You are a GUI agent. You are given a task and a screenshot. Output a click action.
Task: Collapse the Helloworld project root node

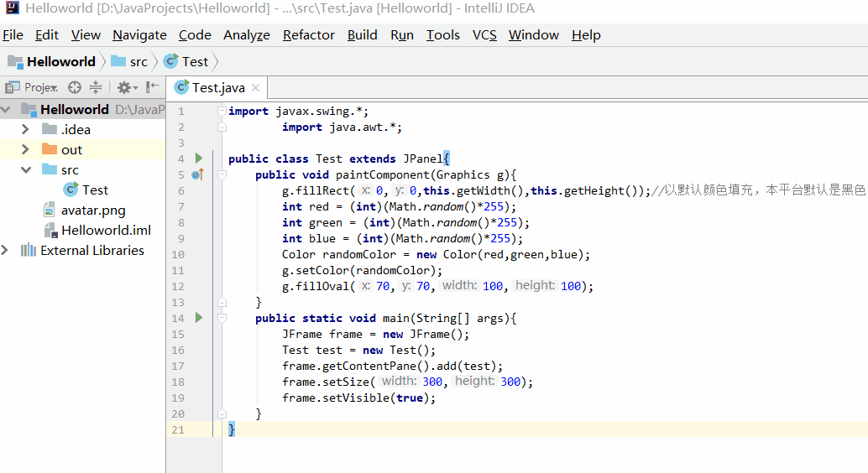6,110
